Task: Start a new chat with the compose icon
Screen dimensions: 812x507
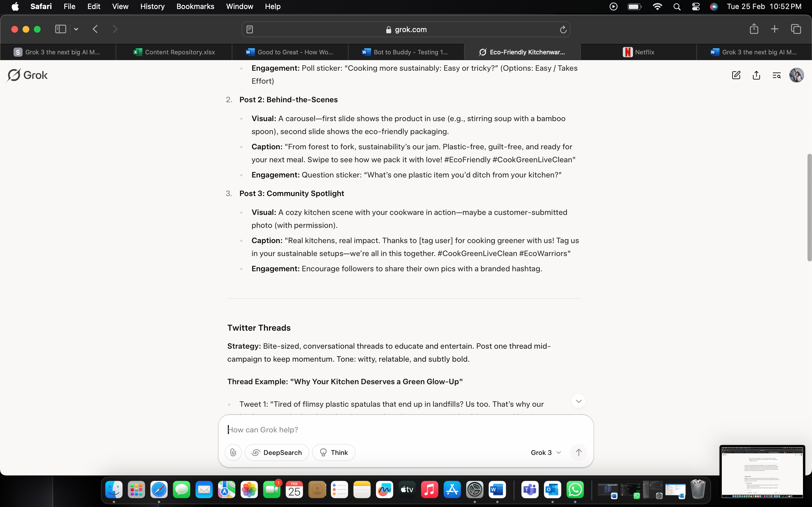Action: [736, 75]
